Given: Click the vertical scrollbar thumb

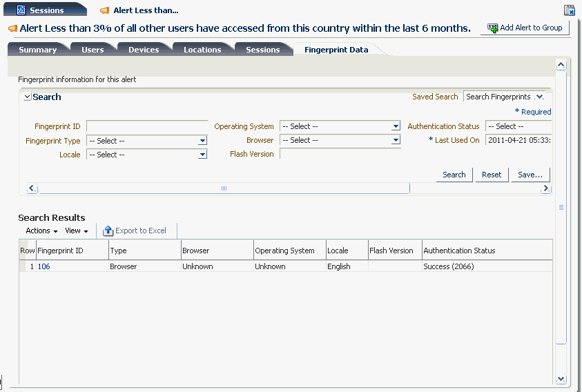Looking at the screenshot, I should [561, 207].
